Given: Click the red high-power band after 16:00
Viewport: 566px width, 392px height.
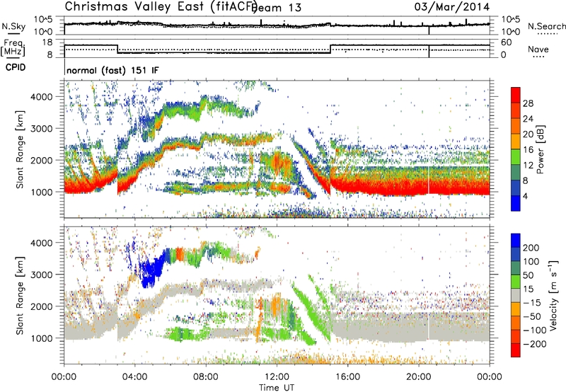Looking at the screenshot, I should [x=410, y=188].
